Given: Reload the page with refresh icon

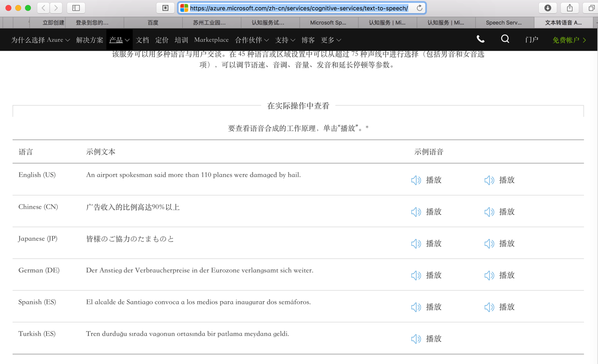Looking at the screenshot, I should pyautogui.click(x=419, y=8).
